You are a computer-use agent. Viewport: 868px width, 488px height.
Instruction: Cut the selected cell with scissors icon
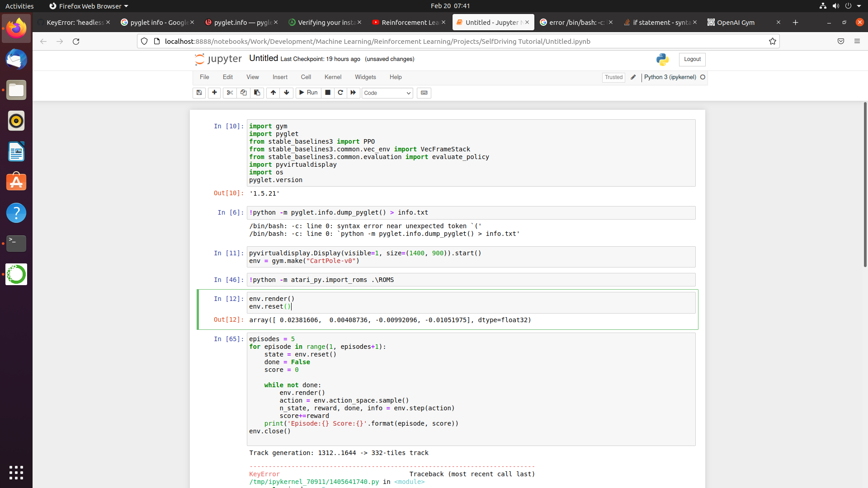[230, 93]
